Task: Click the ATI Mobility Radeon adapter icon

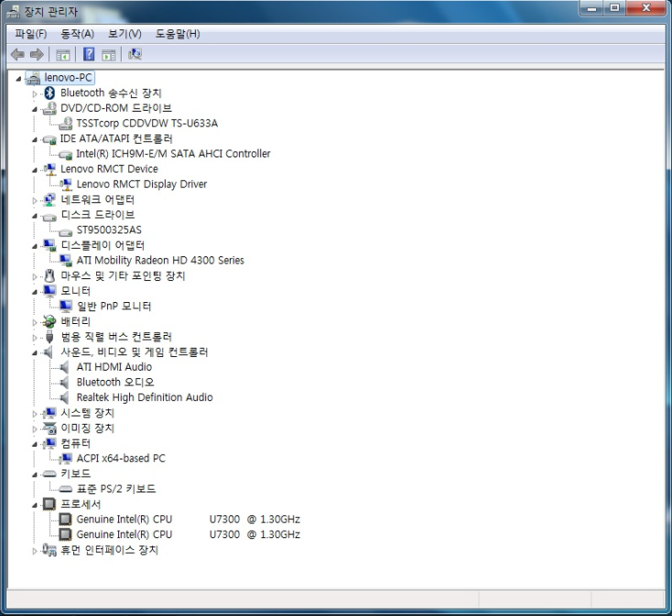Action: click(x=66, y=260)
